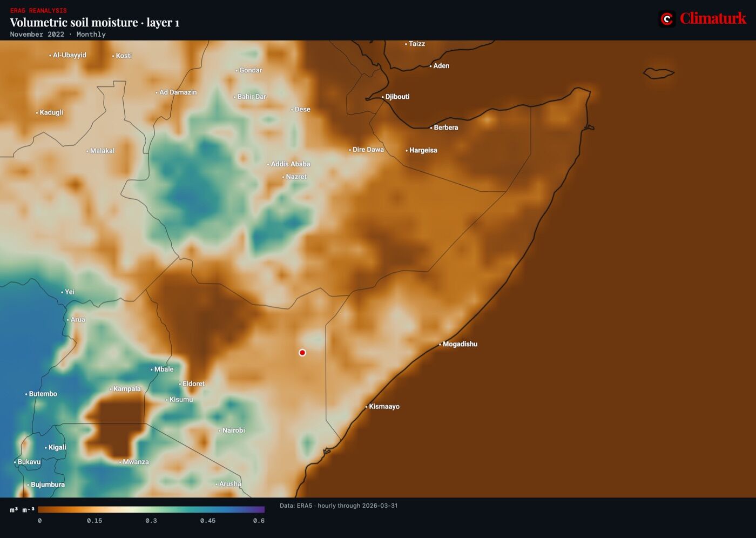
Task: Select the Nairobi city label
Action: point(234,431)
